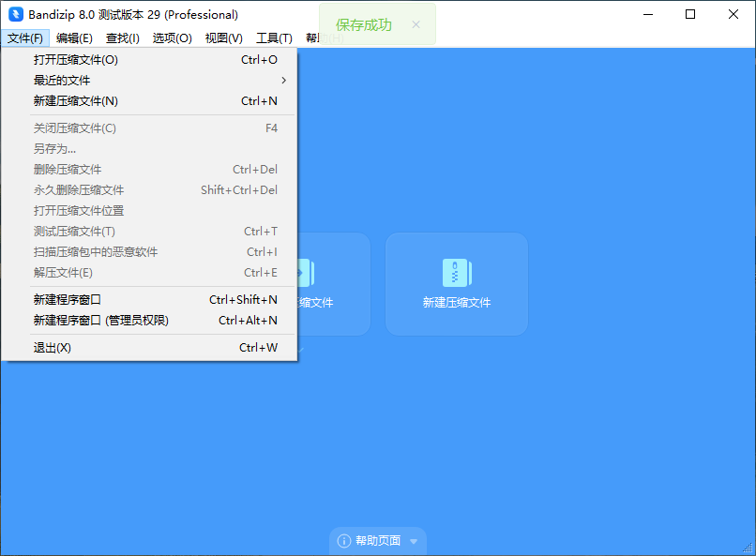Screen dimensions: 756x556
Task: Click 扫描压缩包中的恶意软件 menu entry
Action: click(x=149, y=252)
